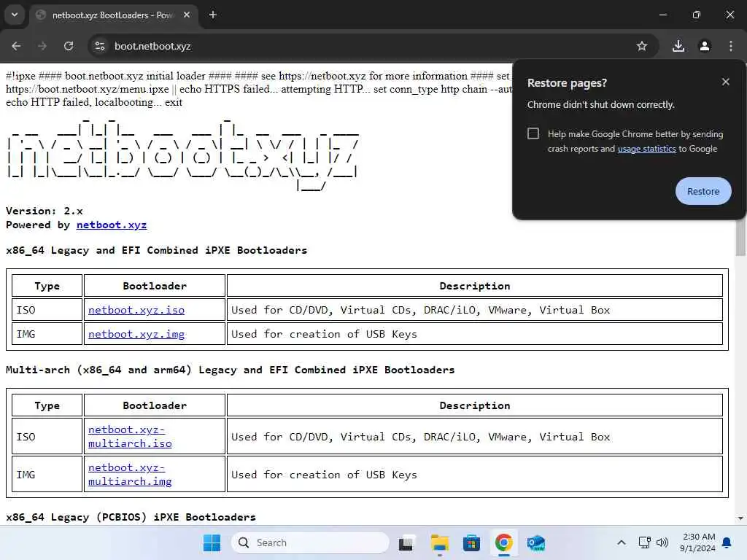Open the network status tray icon
The height and width of the screenshot is (560, 747).
[x=645, y=542]
